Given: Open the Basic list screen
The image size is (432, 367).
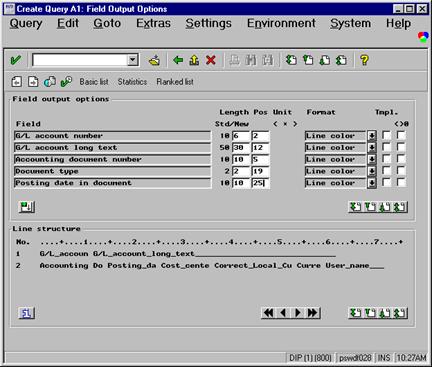Looking at the screenshot, I should 94,82.
